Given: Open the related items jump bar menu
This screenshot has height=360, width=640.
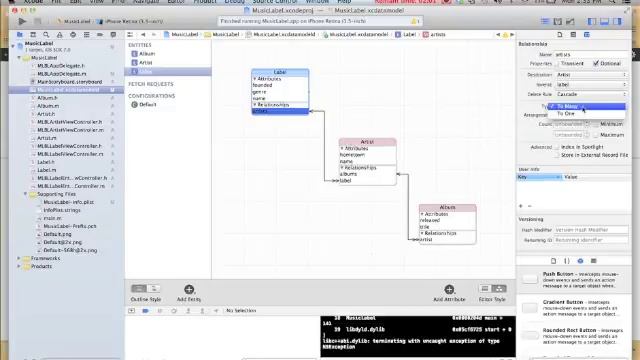Looking at the screenshot, I should coord(130,35).
